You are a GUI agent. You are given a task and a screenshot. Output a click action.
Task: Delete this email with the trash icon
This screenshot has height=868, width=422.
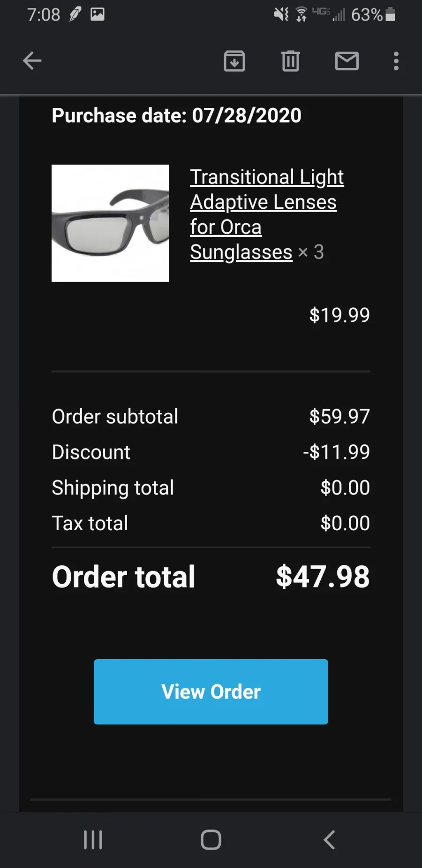coord(291,61)
